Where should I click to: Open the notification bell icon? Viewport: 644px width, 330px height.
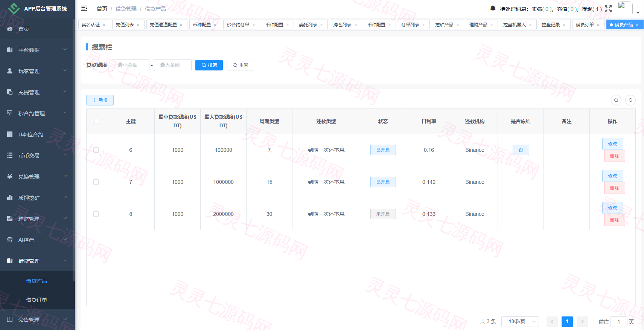[x=493, y=8]
